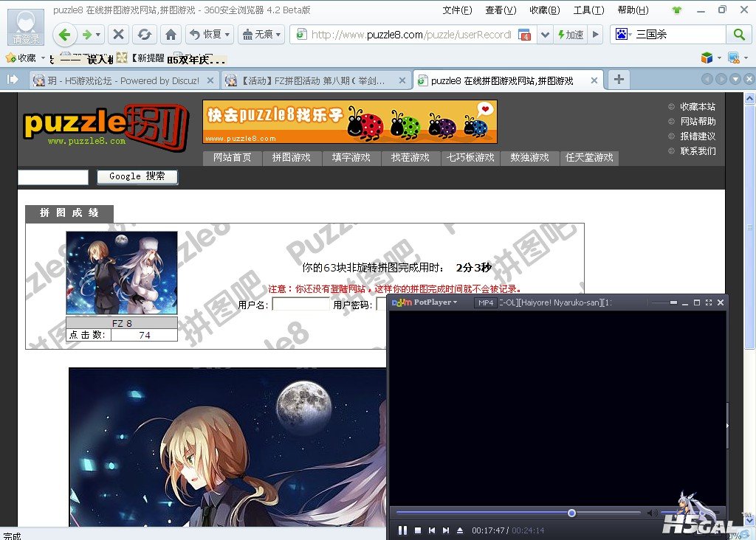
Task: Click the green shirt skin icon
Action: click(x=677, y=10)
